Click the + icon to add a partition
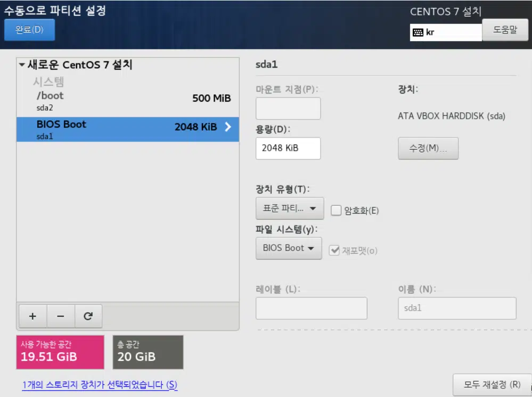This screenshot has width=532, height=397. point(32,316)
